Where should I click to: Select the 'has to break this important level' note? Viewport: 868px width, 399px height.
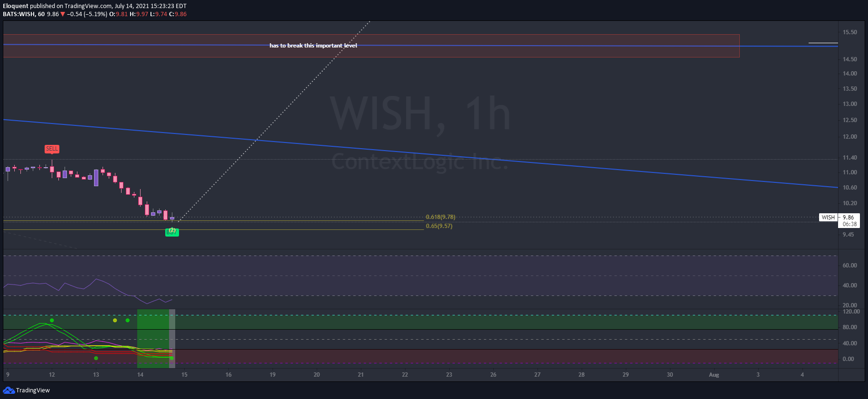point(313,46)
